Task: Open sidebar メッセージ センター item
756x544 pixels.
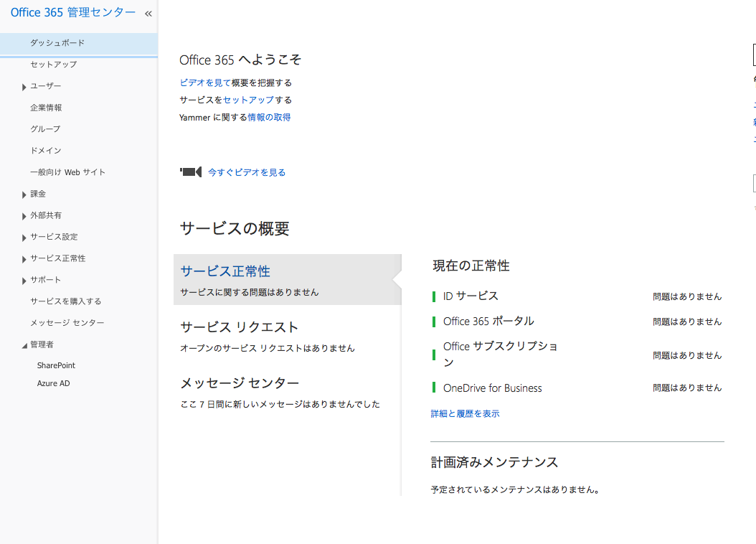Action: 67,323
